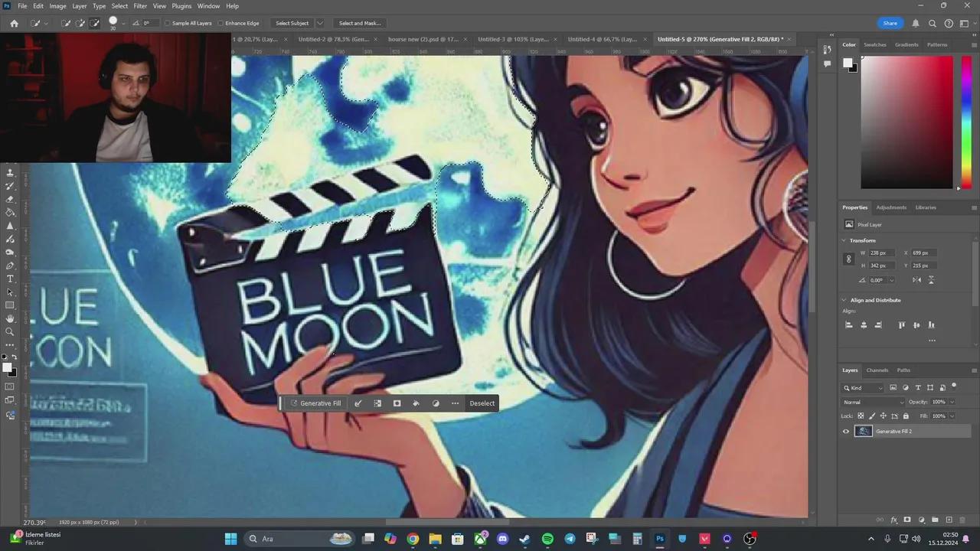Collapse the Transform section
This screenshot has width=980, height=551.
pos(844,240)
